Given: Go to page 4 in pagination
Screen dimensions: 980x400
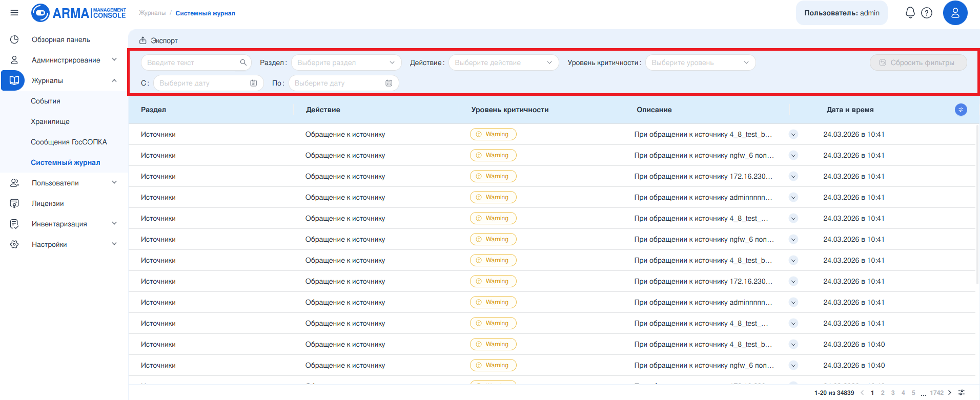Looking at the screenshot, I should click(x=903, y=393).
